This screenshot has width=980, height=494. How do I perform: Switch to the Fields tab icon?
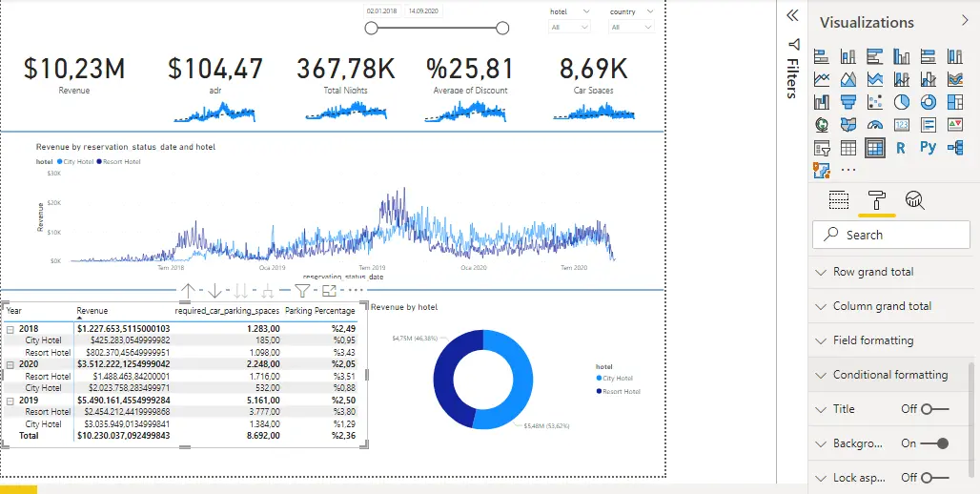point(839,200)
